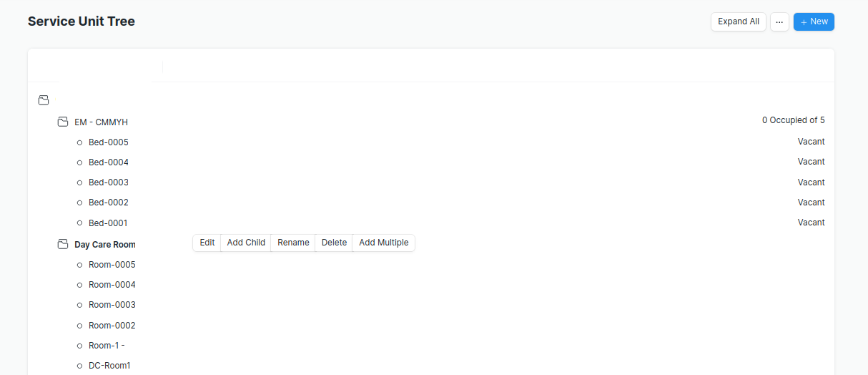Select the Bed-0002 circle icon
This screenshot has height=375, width=868.
click(79, 203)
